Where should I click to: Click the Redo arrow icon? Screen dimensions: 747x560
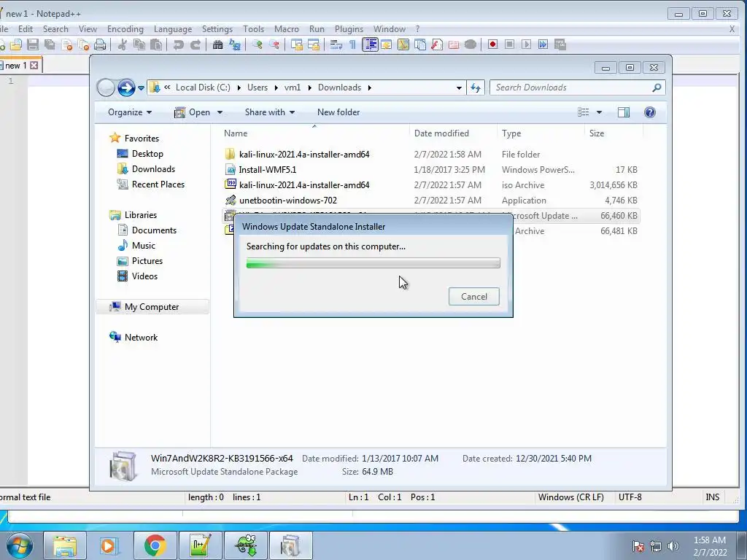pos(196,44)
